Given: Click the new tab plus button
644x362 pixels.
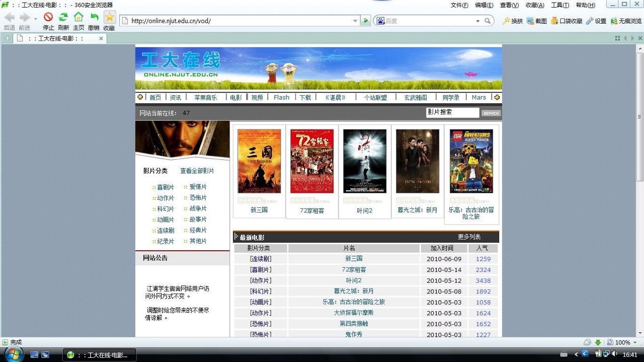Looking at the screenshot, I should tap(8, 38).
